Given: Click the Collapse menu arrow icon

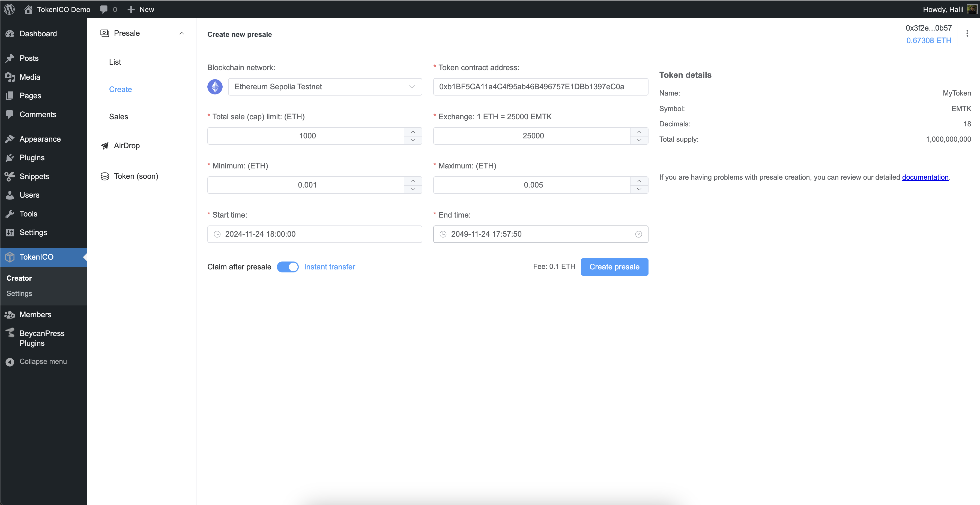Looking at the screenshot, I should click(10, 361).
